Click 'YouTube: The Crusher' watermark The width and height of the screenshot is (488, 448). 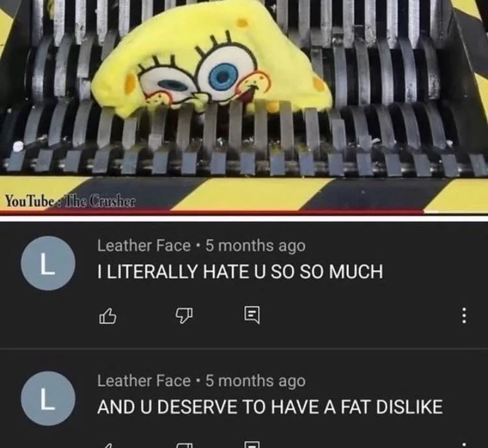pos(70,201)
